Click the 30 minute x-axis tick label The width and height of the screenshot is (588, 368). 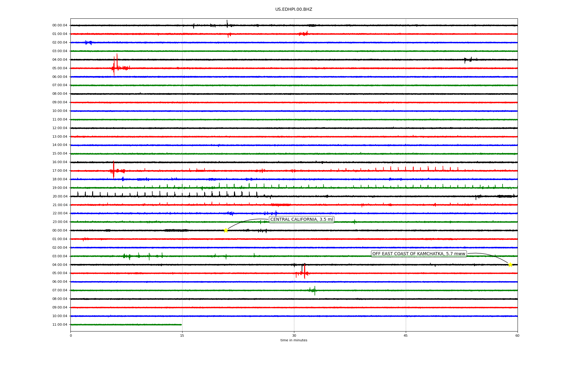294,335
